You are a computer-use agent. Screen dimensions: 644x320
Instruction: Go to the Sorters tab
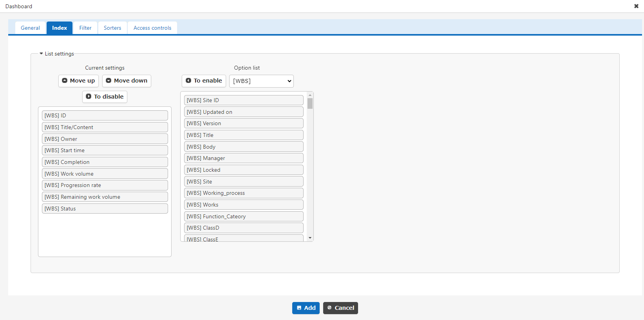[x=112, y=28]
